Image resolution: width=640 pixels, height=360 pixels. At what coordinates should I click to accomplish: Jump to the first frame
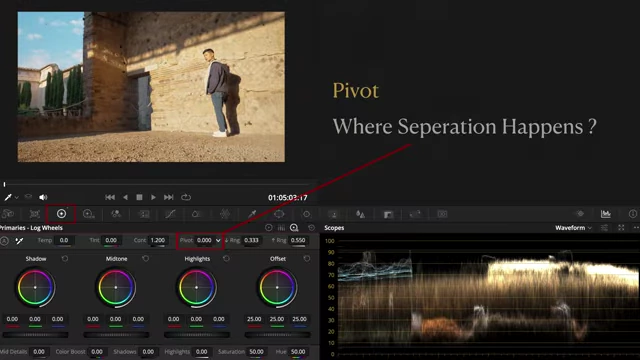110,197
